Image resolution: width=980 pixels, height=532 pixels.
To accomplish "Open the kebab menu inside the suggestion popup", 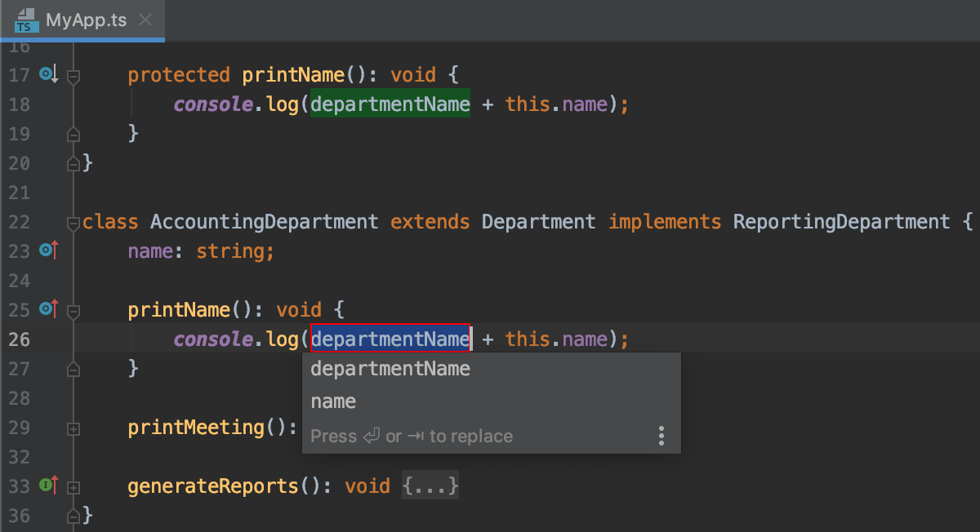I will (661, 436).
